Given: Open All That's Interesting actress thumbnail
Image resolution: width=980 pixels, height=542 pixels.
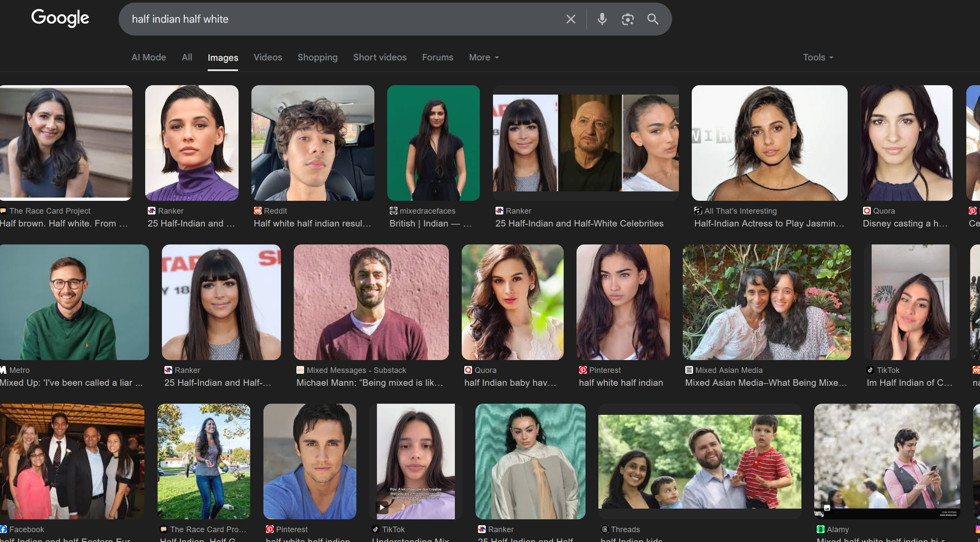Looking at the screenshot, I should (x=769, y=143).
